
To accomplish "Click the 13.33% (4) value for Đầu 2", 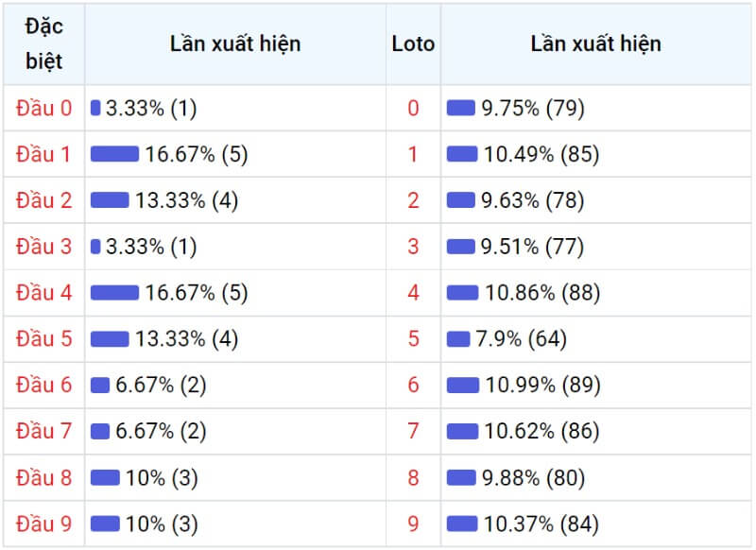I will click(186, 200).
